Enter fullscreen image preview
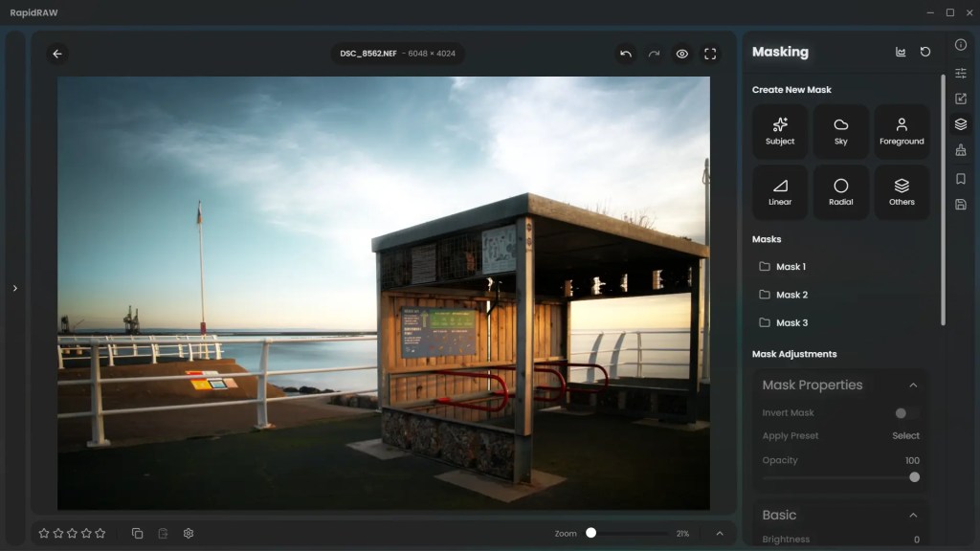Viewport: 980px width, 551px height. click(710, 55)
